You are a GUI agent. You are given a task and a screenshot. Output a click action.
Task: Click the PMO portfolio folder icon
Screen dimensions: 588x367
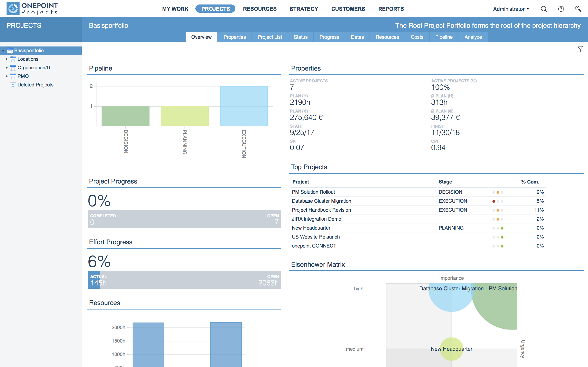pos(13,76)
